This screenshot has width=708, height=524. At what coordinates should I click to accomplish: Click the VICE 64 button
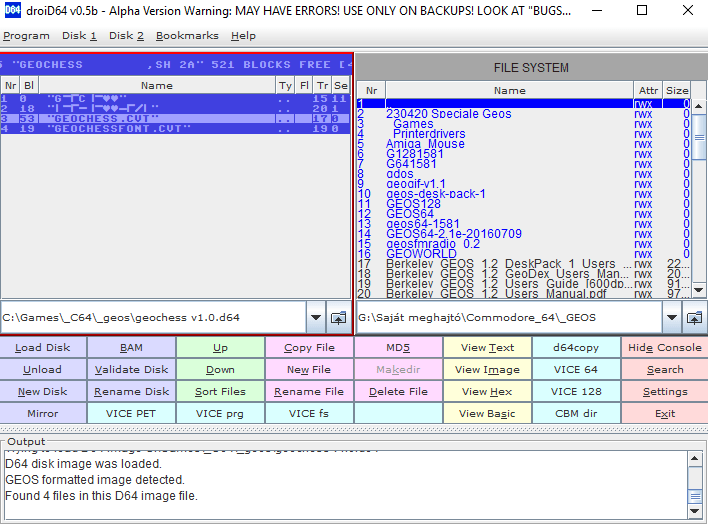tap(576, 369)
